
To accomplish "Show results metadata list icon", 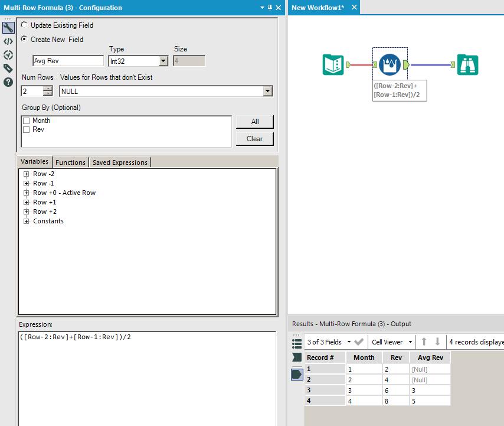I will 297,344.
